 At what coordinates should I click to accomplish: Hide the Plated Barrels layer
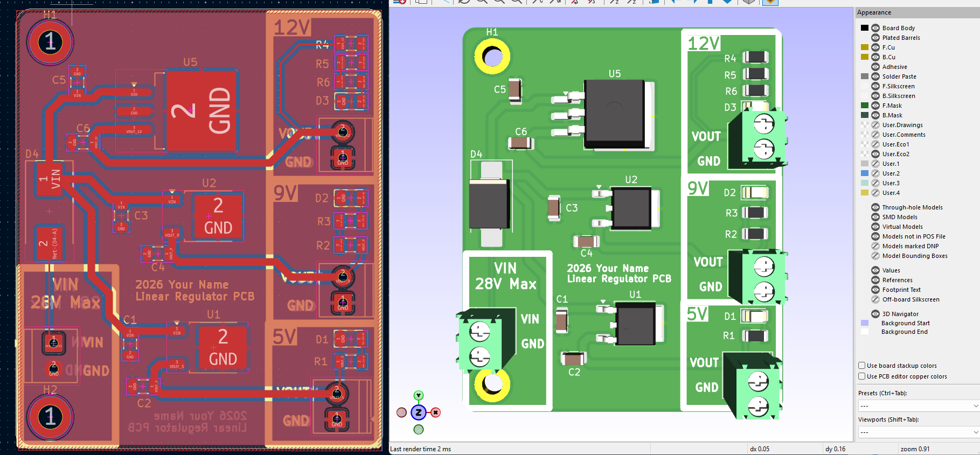[x=875, y=38]
